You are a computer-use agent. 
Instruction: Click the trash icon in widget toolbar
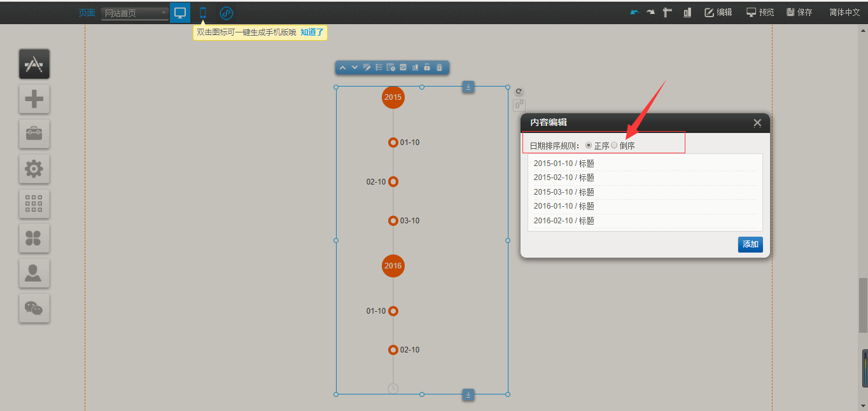coord(439,67)
